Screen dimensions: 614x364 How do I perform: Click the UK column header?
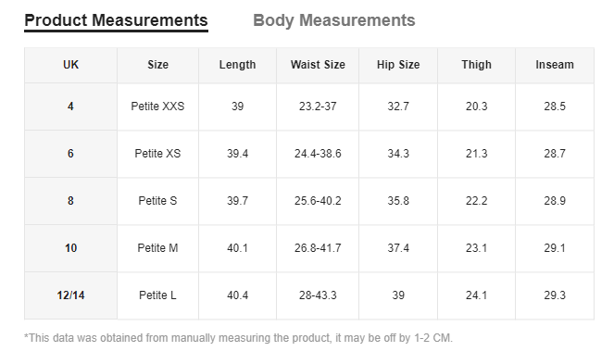(71, 65)
